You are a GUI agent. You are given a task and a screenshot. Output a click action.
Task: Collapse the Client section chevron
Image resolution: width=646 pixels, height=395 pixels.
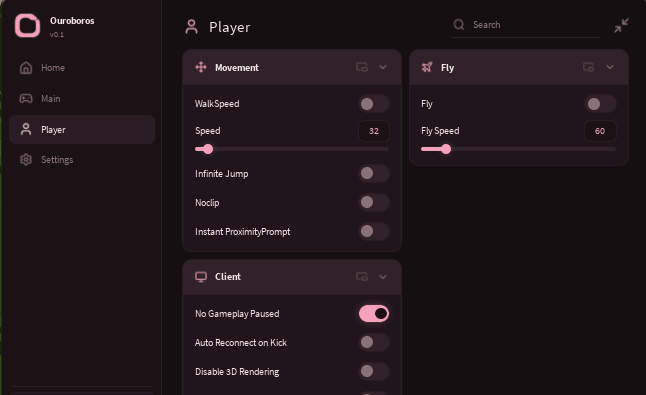click(383, 277)
